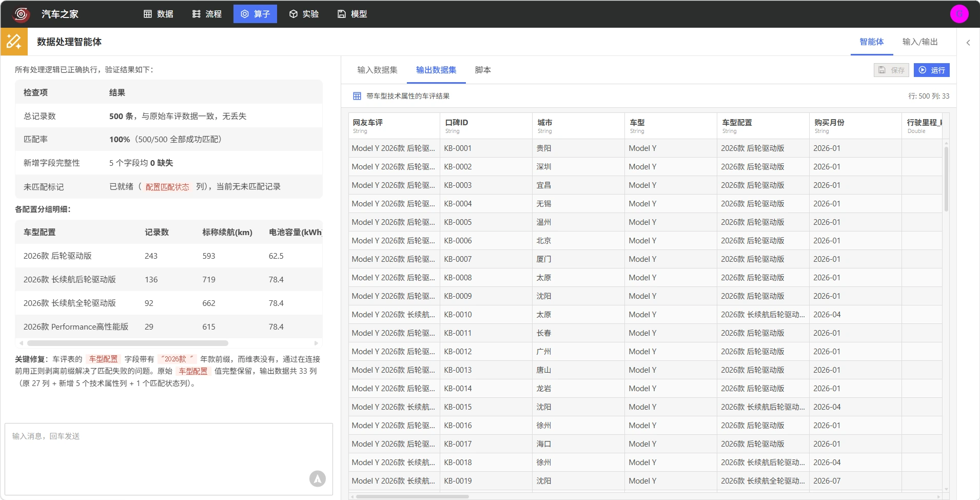Image resolution: width=980 pixels, height=500 pixels.
Task: Click the 城市 column header
Action: coord(578,126)
